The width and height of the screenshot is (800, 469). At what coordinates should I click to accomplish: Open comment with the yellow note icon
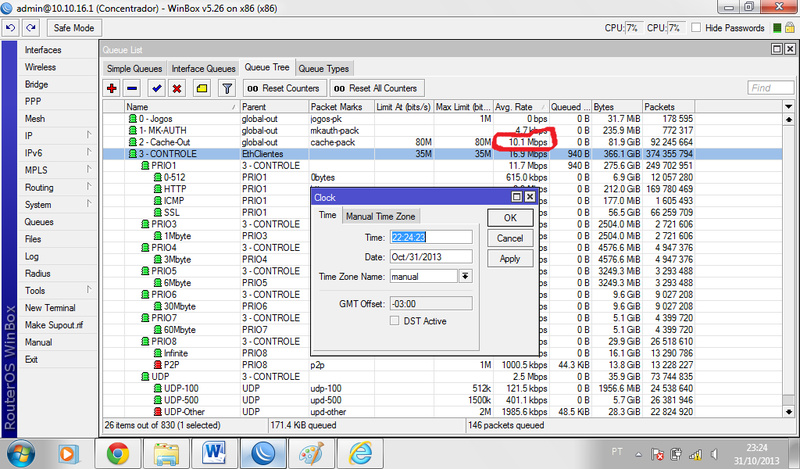(202, 88)
